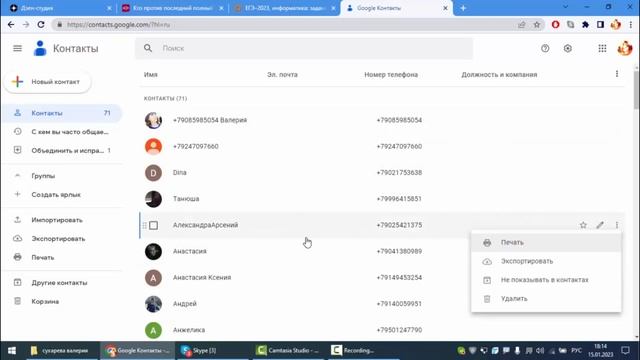Viewport: 640px width, 360px height.
Task: Open the browser extensions puzzle icon
Action: coord(585,24)
